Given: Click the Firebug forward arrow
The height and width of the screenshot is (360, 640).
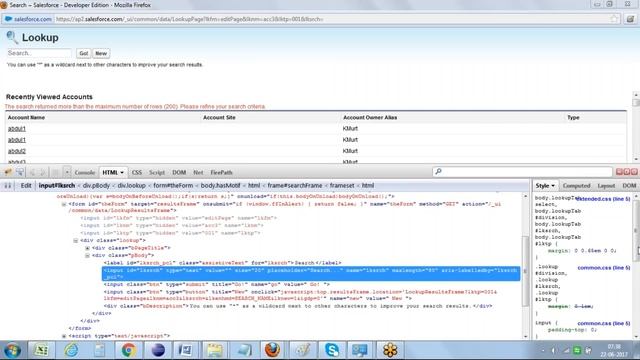Looking at the screenshot, I should pyautogui.click(x=42, y=172).
